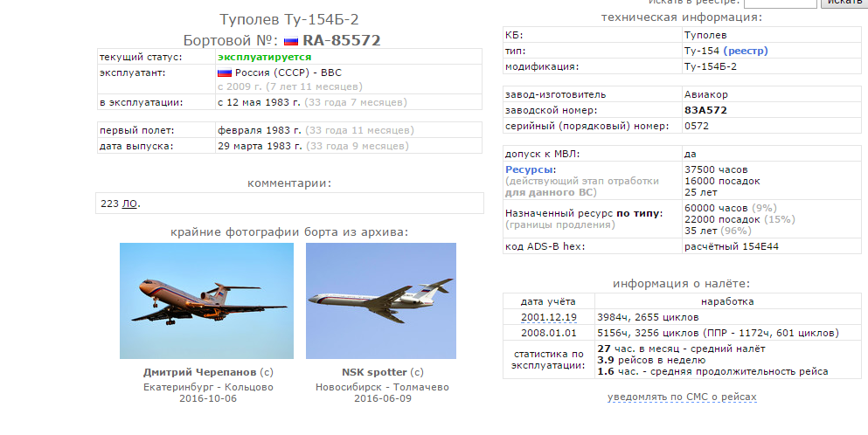Select the 37500 часов resource value
Screen dimensions: 868x435
716,170
